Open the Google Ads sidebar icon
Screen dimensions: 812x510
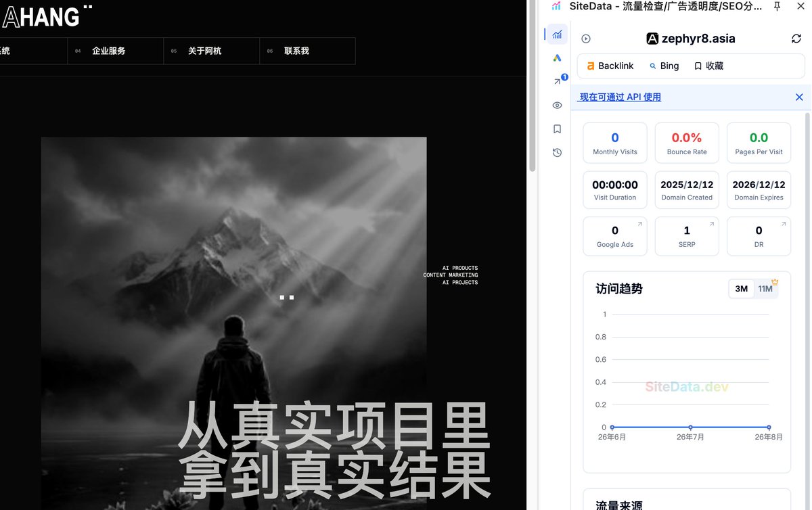557,58
